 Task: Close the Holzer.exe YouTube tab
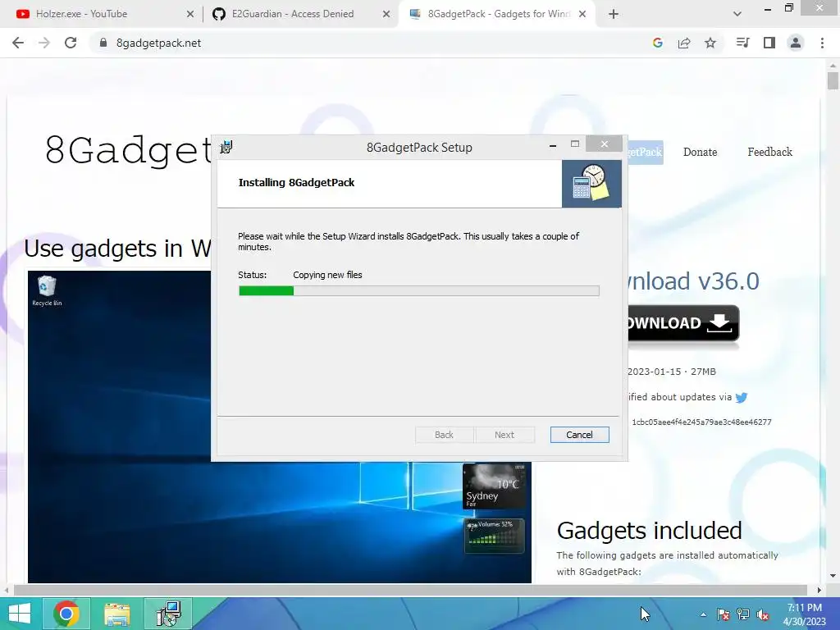189,15
